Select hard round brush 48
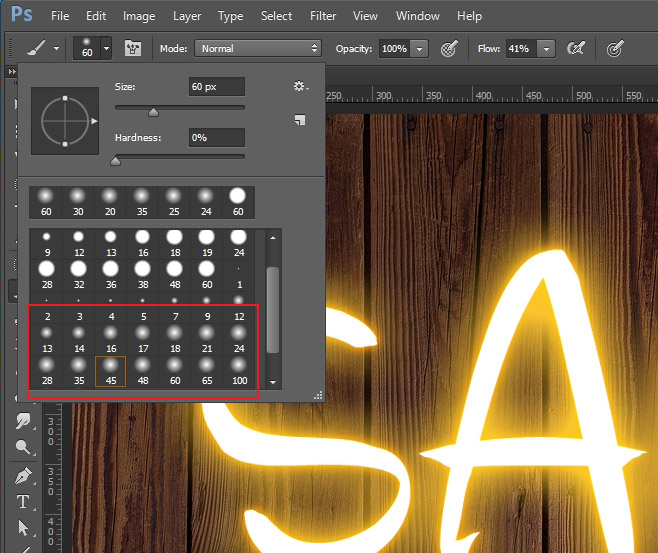 point(175,276)
